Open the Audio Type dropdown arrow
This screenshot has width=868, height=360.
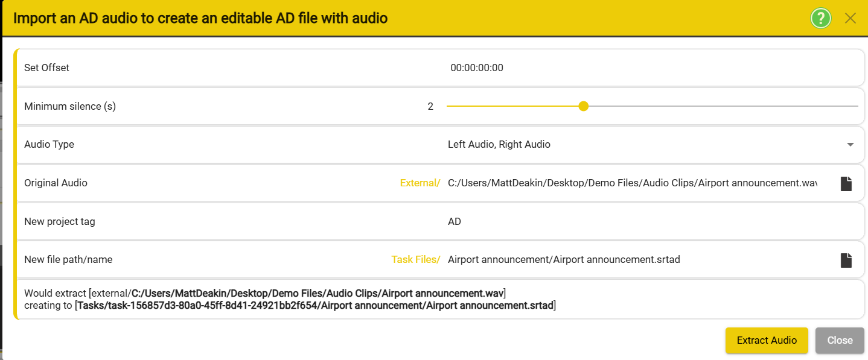pos(850,145)
